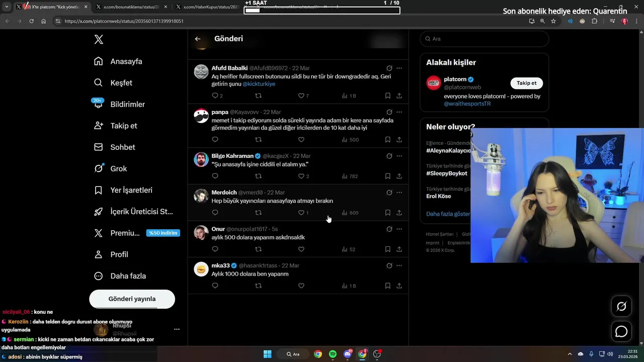Viewport: 644px width, 362px height.
Task: Open @kickturkiye mention link
Action: click(259, 84)
